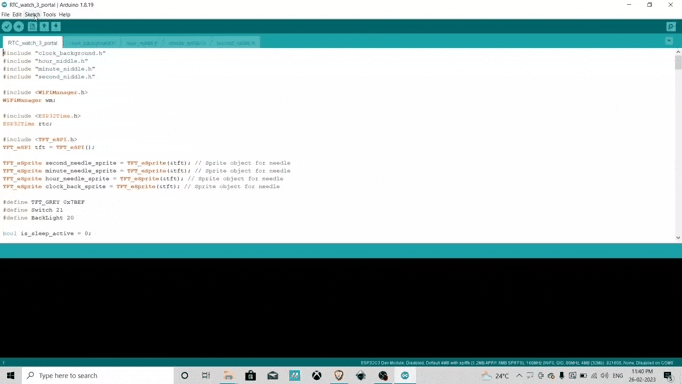The height and width of the screenshot is (384, 682).
Task: Open the Xbox app on taskbar
Action: [317, 375]
